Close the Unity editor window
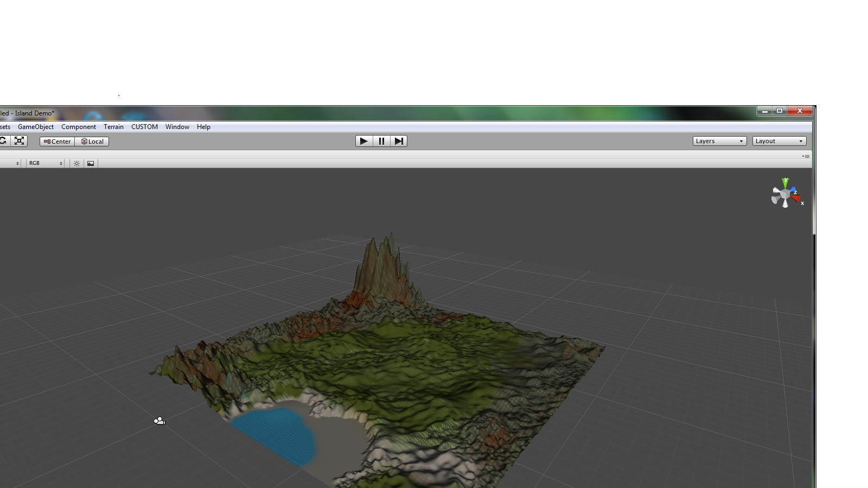Image resolution: width=868 pixels, height=488 pixels. tap(800, 111)
